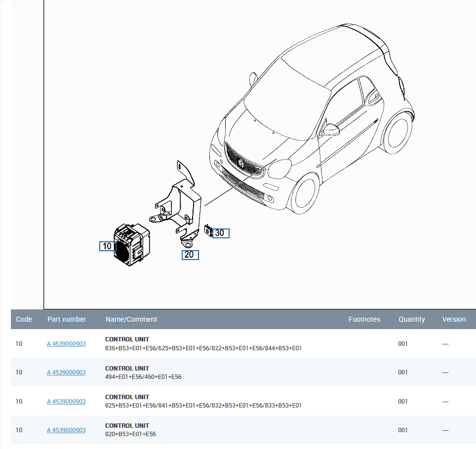Click comment text 494+E01+E56/460+E01+E56
476x449 pixels.
tap(143, 377)
